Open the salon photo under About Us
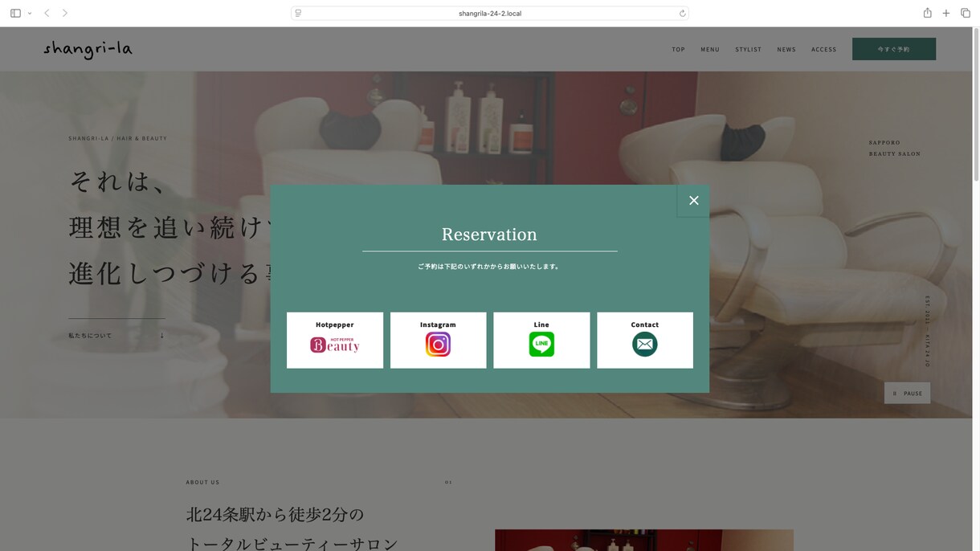 coord(644,540)
